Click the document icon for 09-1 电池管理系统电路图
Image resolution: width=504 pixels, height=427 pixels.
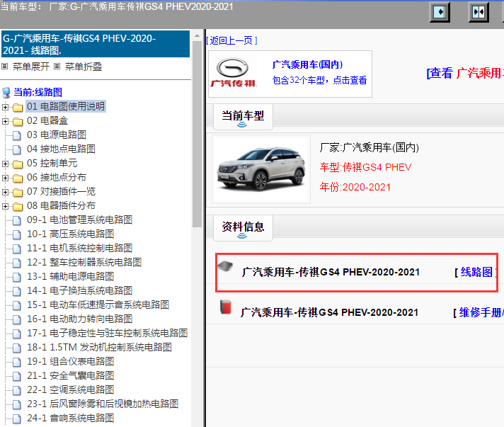point(17,220)
